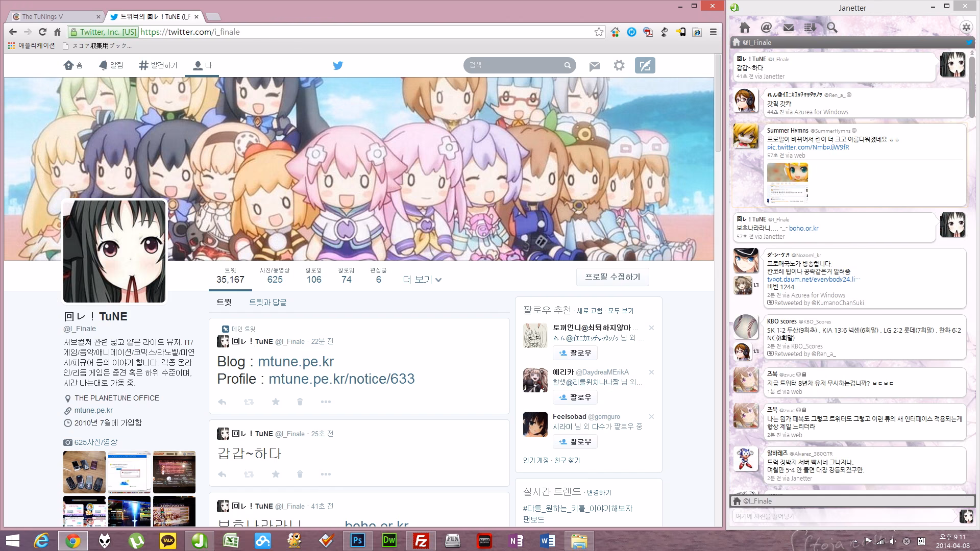This screenshot has height=551, width=980.
Task: Delete the Blog/Profile pinned tweet
Action: [300, 402]
